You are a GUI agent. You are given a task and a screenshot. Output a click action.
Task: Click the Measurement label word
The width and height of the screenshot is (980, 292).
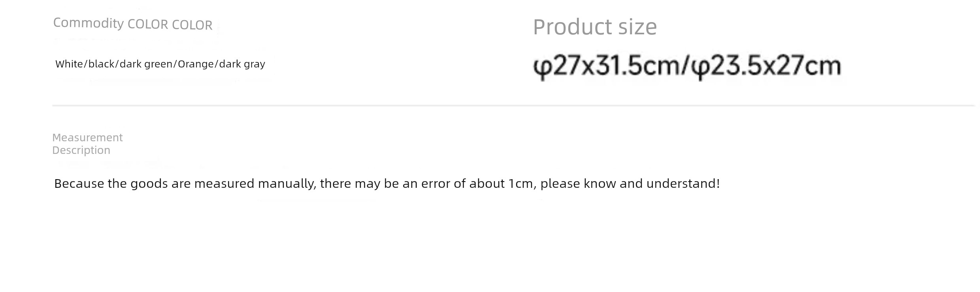(x=87, y=137)
